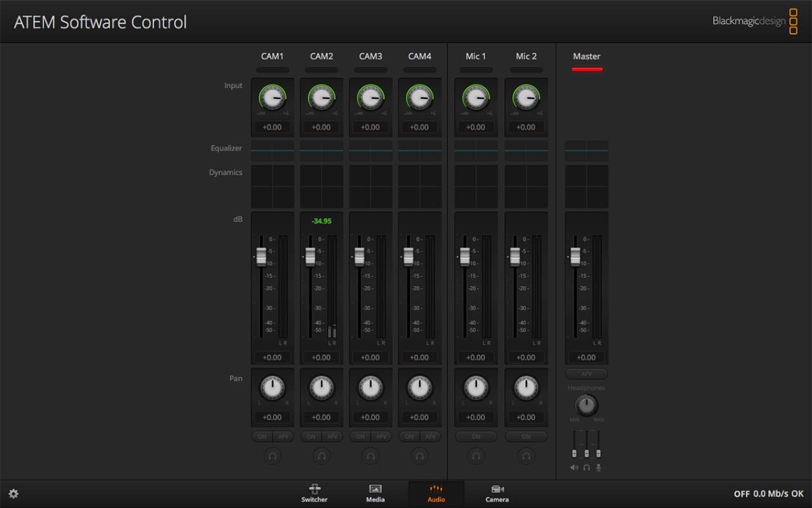Click the CAM4 pan value field
The height and width of the screenshot is (508, 812).
tap(419, 417)
